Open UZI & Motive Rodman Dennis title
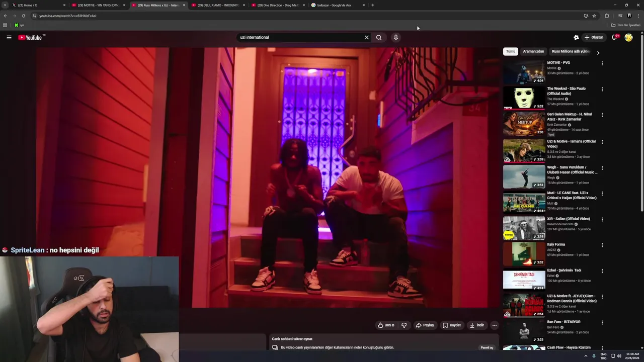644x362 pixels. click(572, 298)
